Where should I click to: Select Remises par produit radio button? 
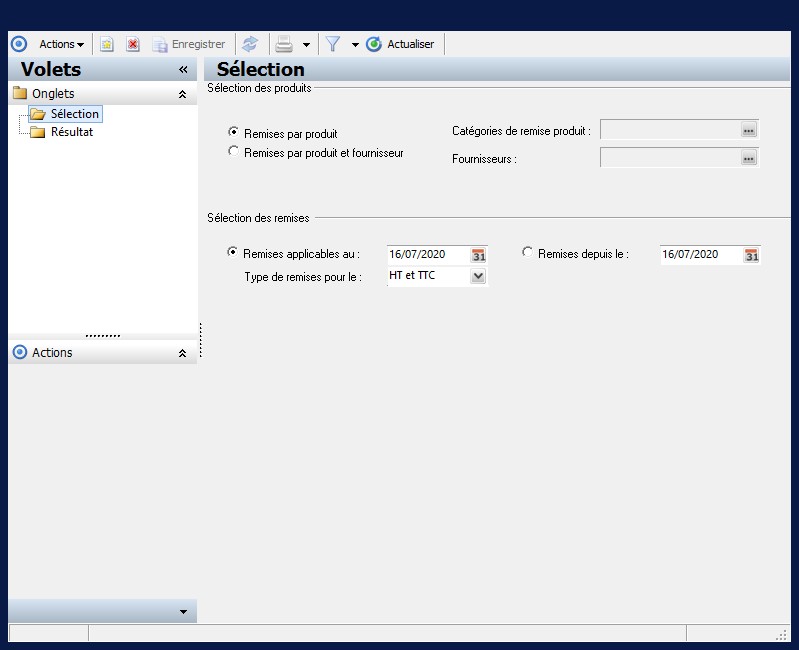coord(233,132)
